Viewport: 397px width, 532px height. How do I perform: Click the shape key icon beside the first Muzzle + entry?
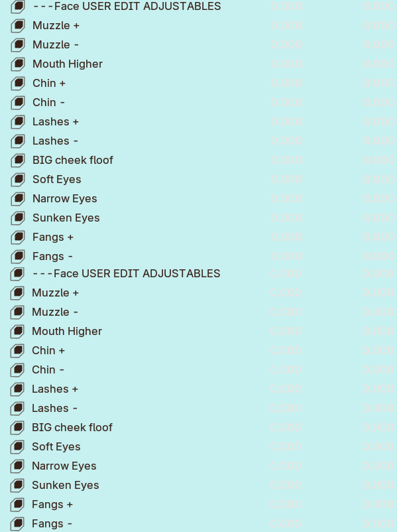tap(18, 26)
